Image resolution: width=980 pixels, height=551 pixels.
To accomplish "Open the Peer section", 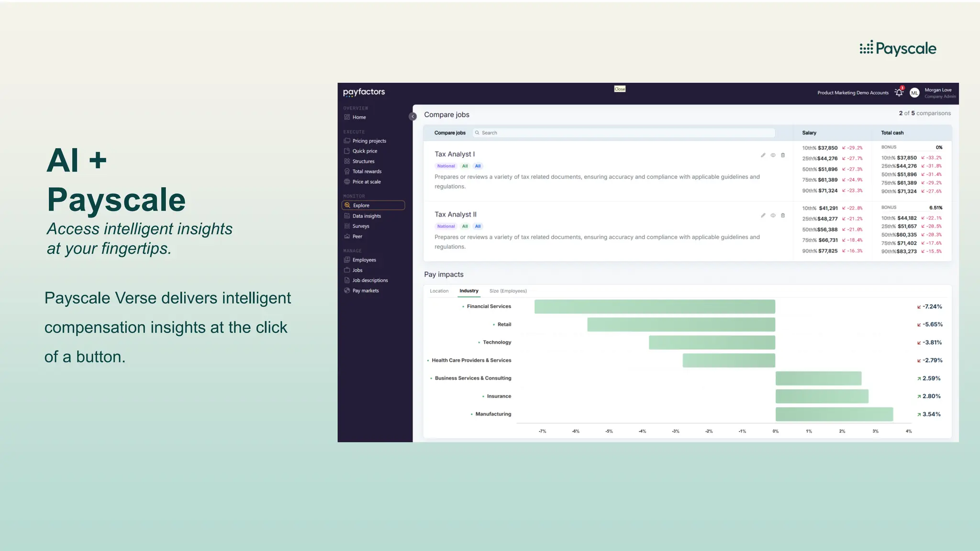I will click(x=353, y=236).
